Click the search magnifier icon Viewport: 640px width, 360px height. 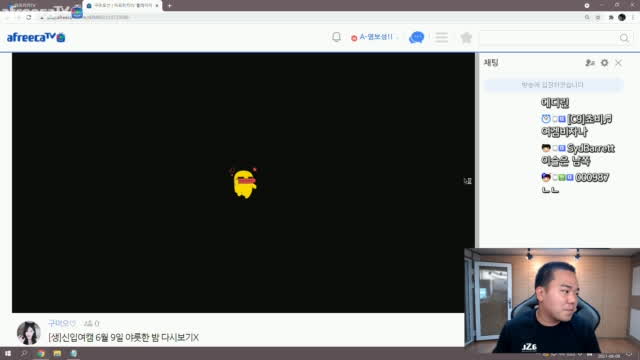click(624, 38)
